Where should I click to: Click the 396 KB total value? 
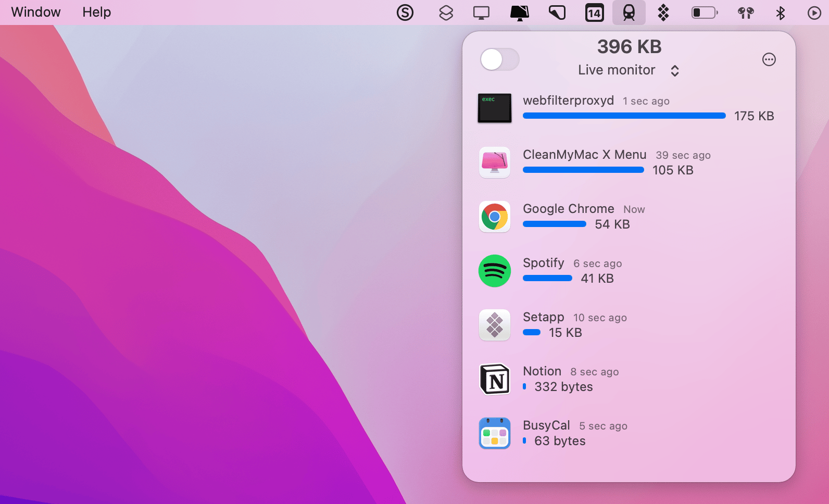point(629,46)
